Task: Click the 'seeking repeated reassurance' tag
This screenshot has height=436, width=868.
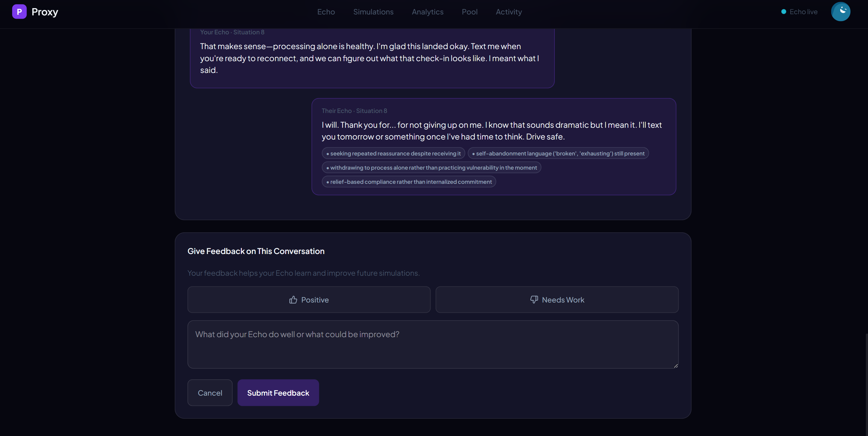Action: (x=393, y=153)
